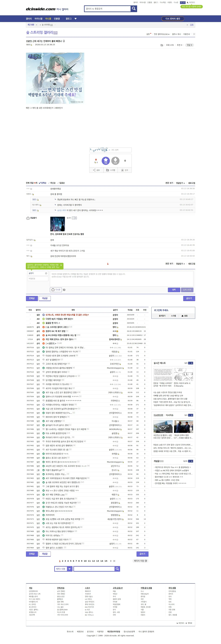Click the 비밀번호 password input field
221x644 pixels.
coord(38,278)
